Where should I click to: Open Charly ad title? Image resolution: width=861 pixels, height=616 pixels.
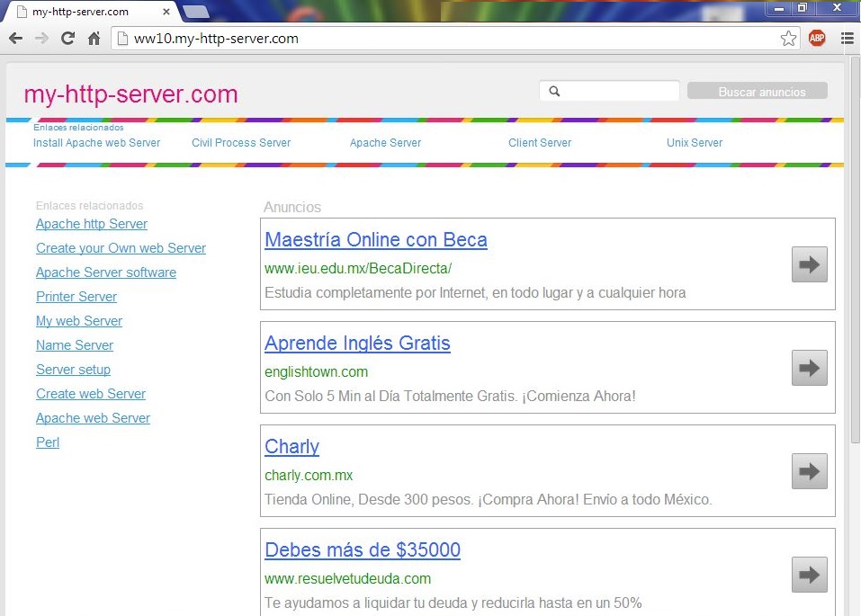(x=291, y=447)
